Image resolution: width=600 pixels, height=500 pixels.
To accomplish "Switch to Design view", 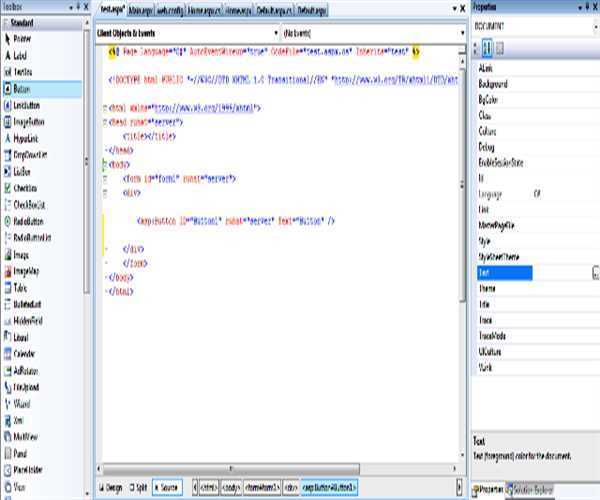I will pos(111,487).
